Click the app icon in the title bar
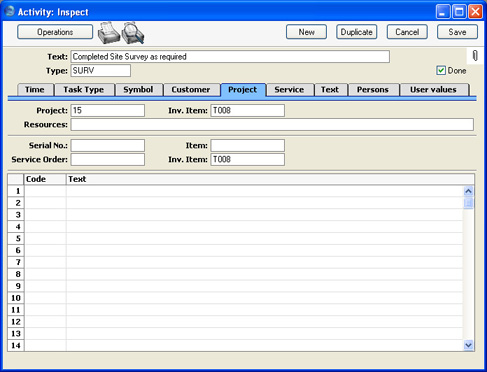This screenshot has height=372, width=487. tap(9, 11)
